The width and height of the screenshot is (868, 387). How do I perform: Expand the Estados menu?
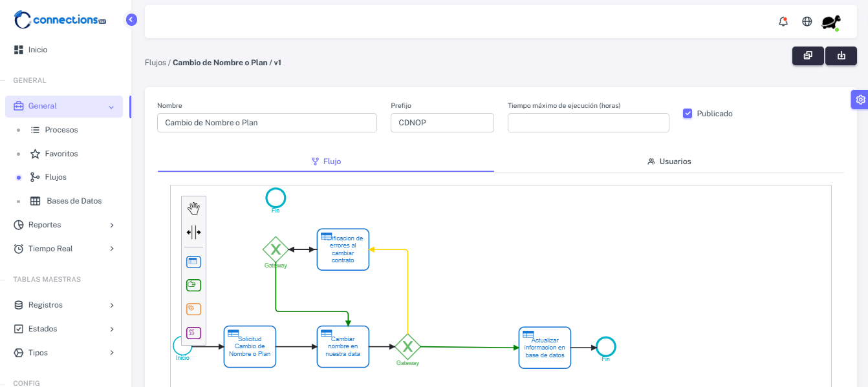coord(64,329)
